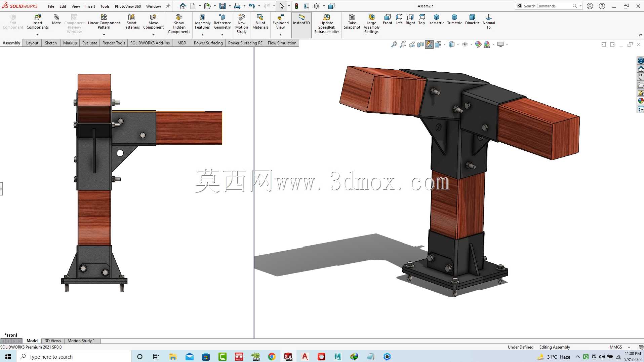Open the Options gear icon
644x362 pixels.
click(x=317, y=6)
